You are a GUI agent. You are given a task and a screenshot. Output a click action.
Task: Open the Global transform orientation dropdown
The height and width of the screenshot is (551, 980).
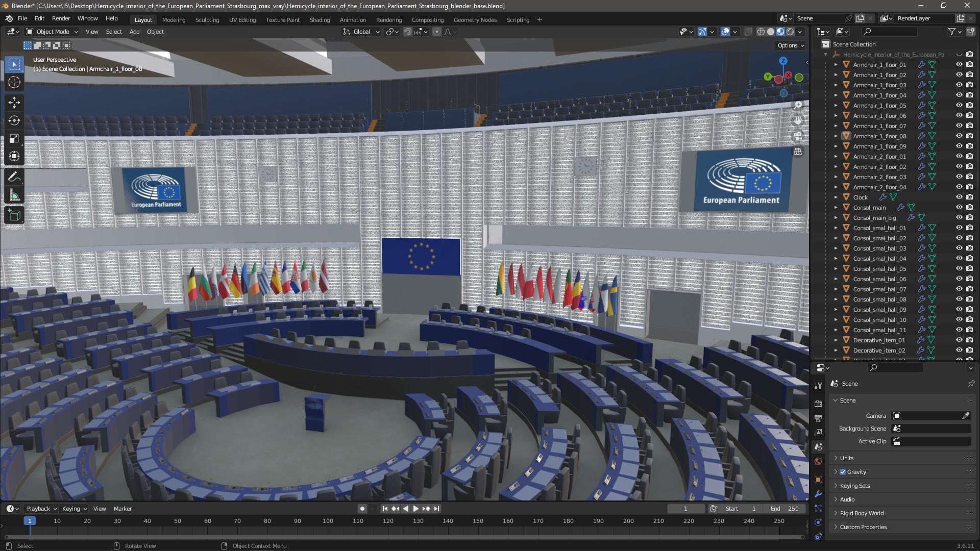pos(361,32)
